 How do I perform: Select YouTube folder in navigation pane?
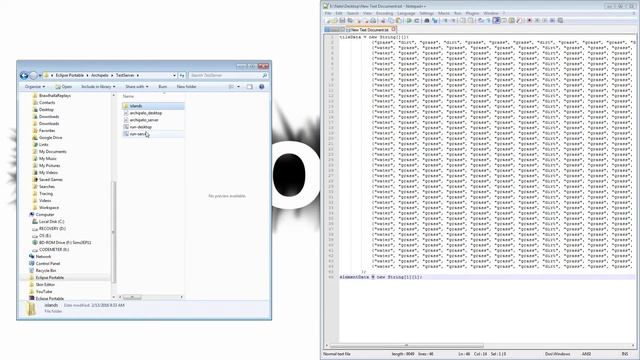click(x=44, y=291)
